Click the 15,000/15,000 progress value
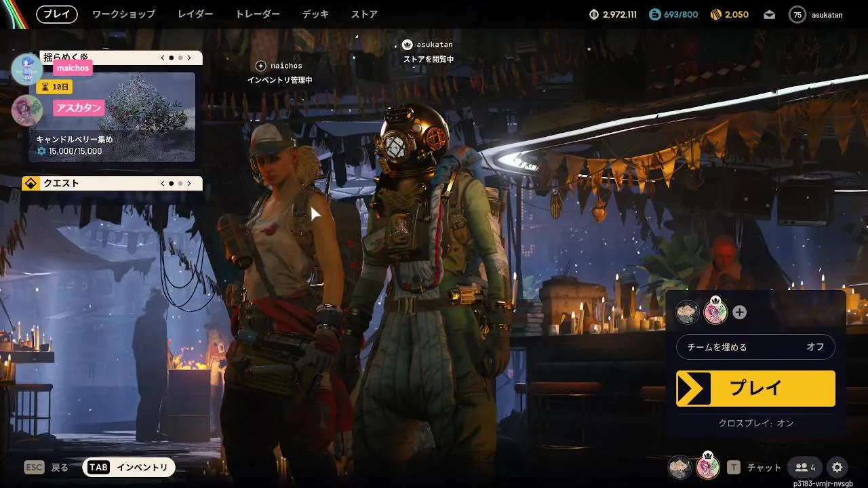This screenshot has height=488, width=868. pyautogui.click(x=75, y=151)
